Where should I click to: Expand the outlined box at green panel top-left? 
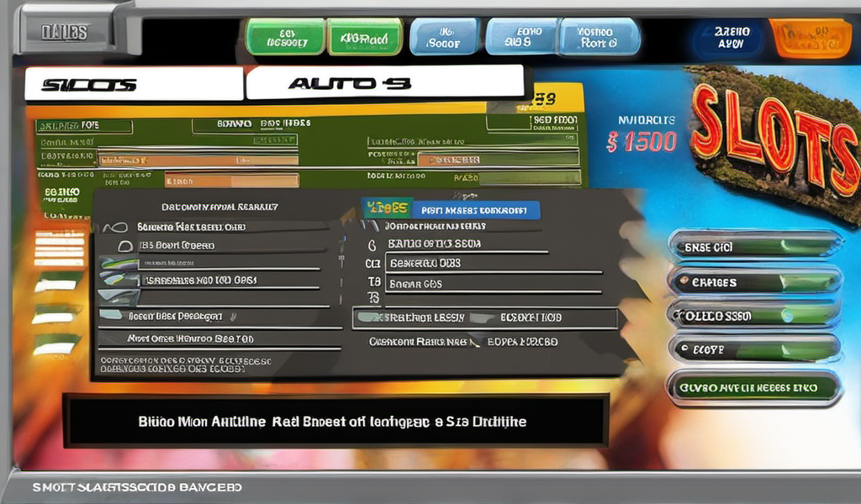84,126
